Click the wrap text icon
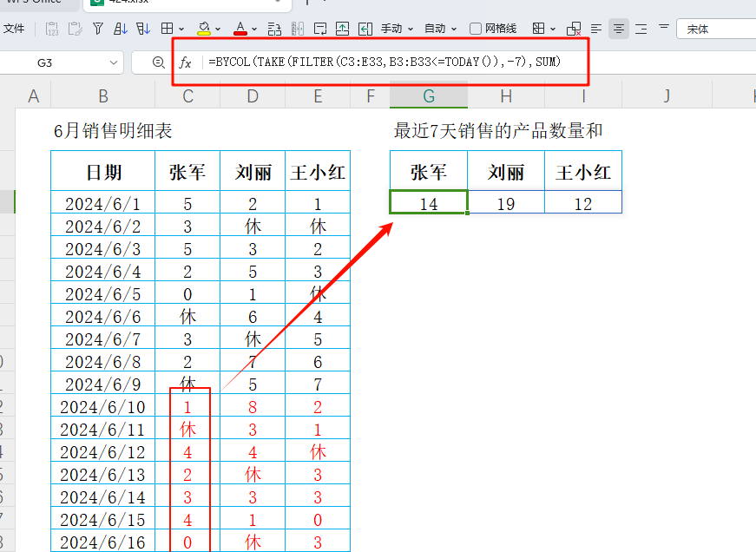The image size is (756, 552). 320,29
